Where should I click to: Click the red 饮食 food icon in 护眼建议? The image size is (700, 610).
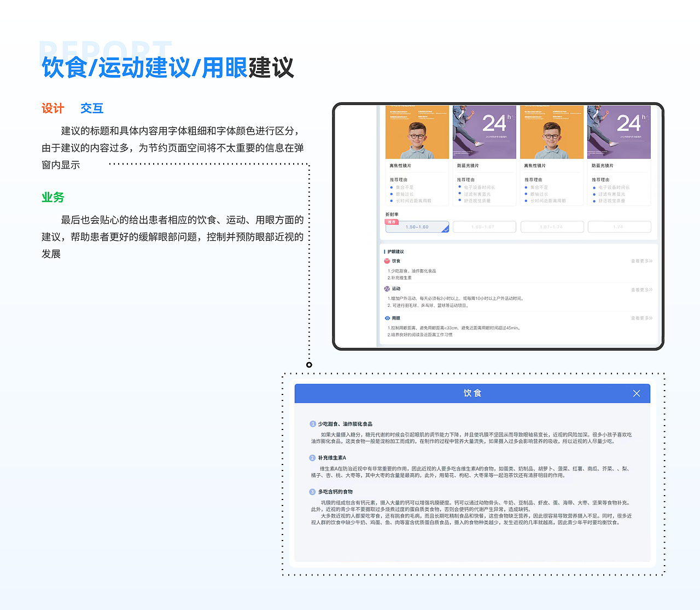(x=387, y=261)
